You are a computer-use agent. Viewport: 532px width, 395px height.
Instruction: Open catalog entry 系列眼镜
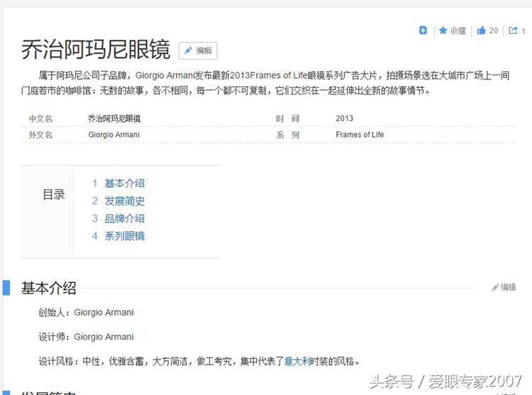(125, 236)
